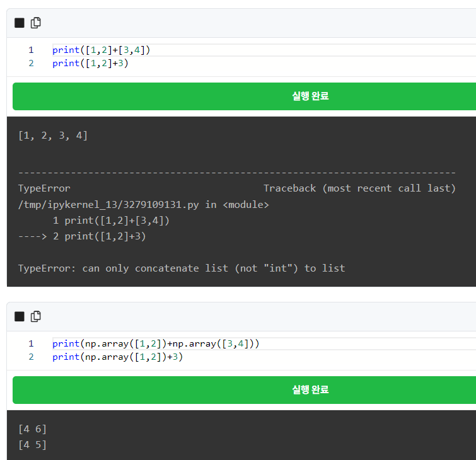Click line number 2 in first cell editor
Screen dimensions: 476x460
(x=31, y=64)
